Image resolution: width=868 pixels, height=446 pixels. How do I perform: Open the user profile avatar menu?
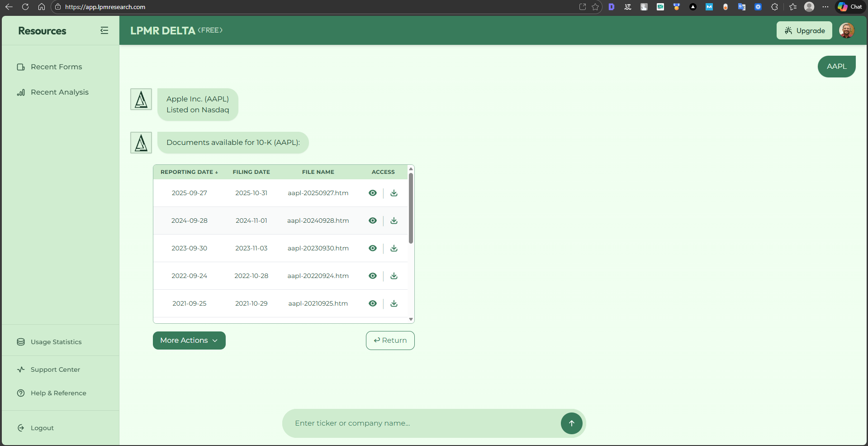tap(846, 30)
